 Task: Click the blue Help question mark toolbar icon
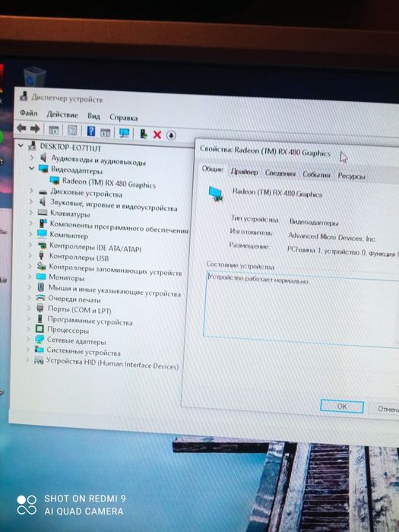pyautogui.click(x=90, y=131)
